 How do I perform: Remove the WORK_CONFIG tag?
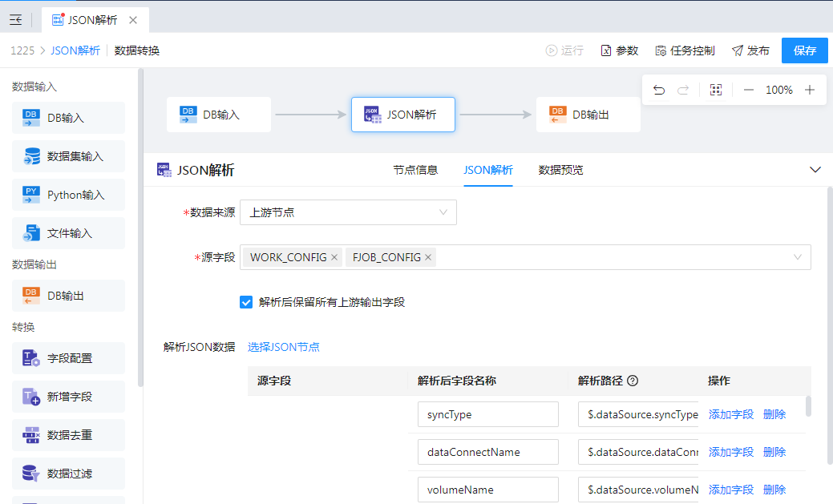coord(334,257)
